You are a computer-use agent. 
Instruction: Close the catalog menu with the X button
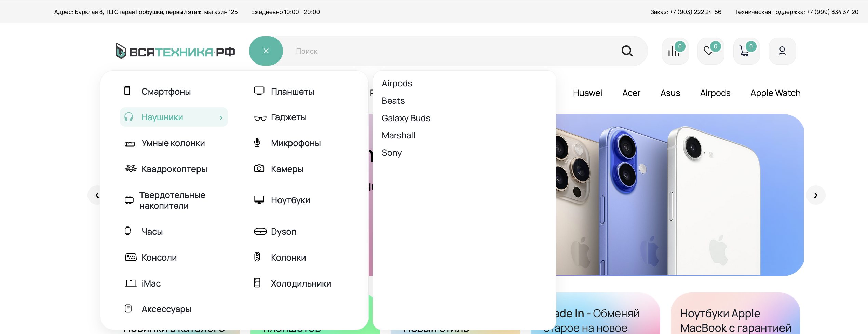coord(266,51)
